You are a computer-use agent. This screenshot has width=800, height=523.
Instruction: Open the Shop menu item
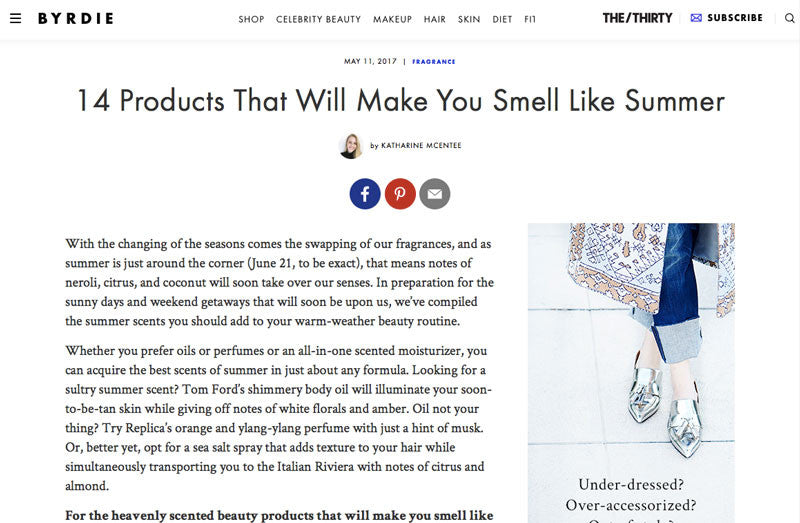251,19
